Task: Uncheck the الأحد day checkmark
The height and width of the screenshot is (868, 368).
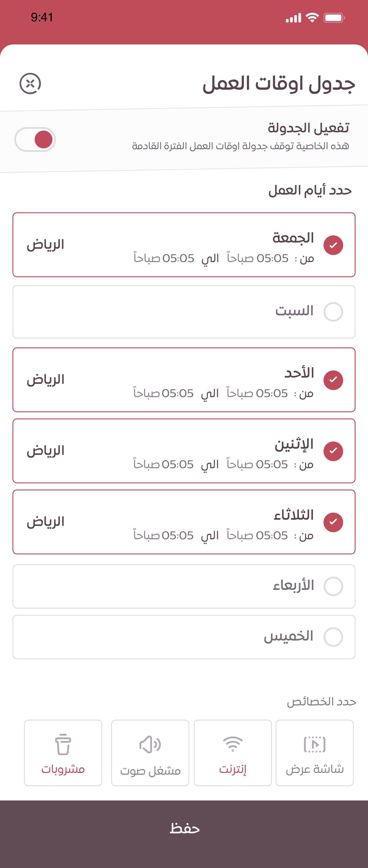Action: pos(333,380)
